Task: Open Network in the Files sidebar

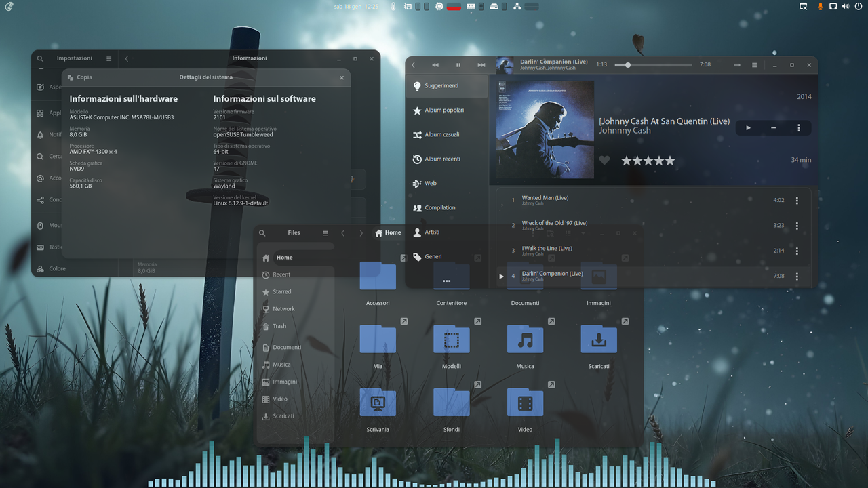Action: 283,308
